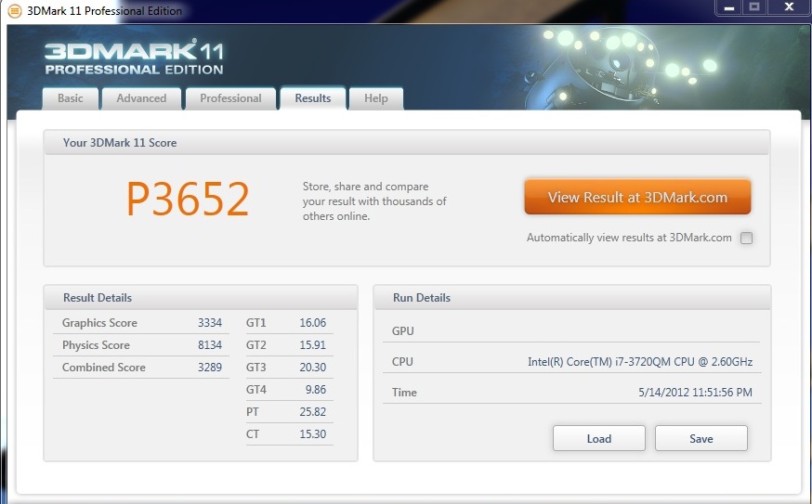Click the CT result 15.30
Viewport: 812px width, 504px height.
[x=313, y=434]
